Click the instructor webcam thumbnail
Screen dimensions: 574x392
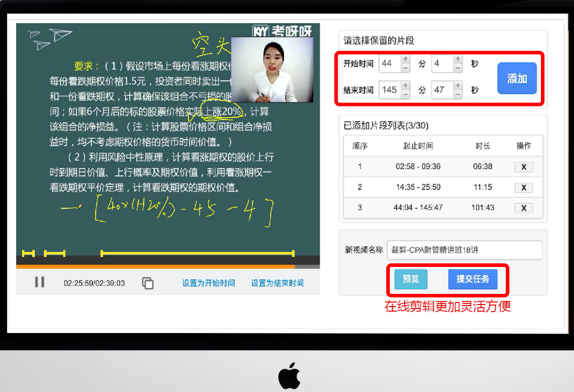pos(272,70)
